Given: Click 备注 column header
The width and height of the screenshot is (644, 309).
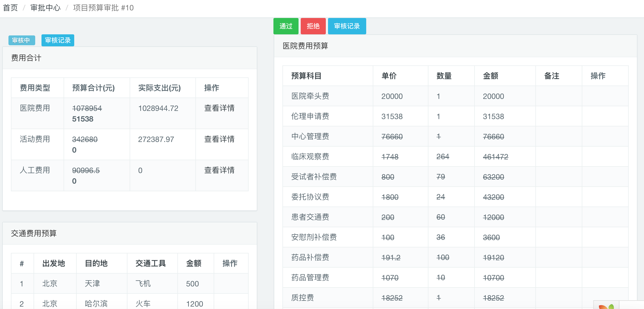Looking at the screenshot, I should 551,76.
